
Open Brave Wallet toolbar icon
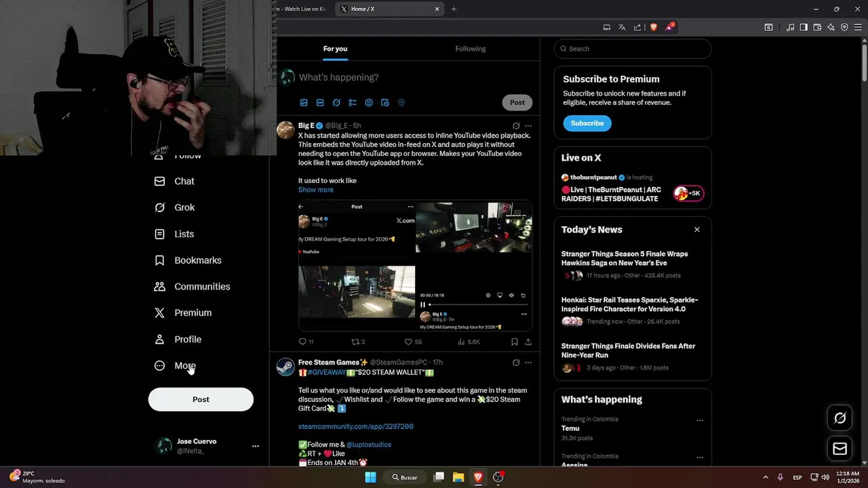click(817, 27)
